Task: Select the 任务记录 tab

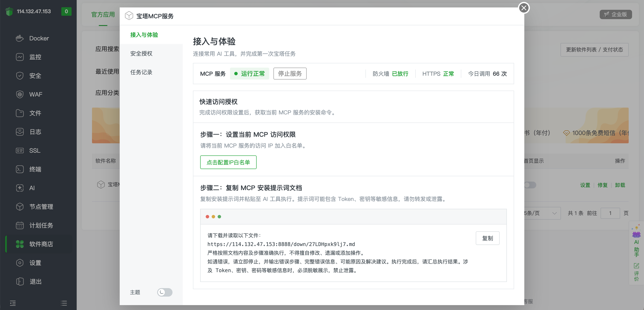Action: (151, 72)
